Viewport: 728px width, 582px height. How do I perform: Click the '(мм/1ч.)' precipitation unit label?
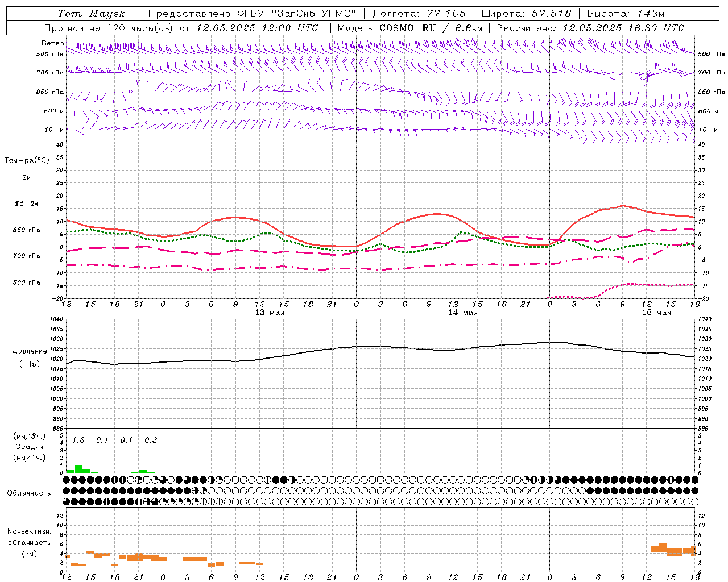tap(30, 458)
